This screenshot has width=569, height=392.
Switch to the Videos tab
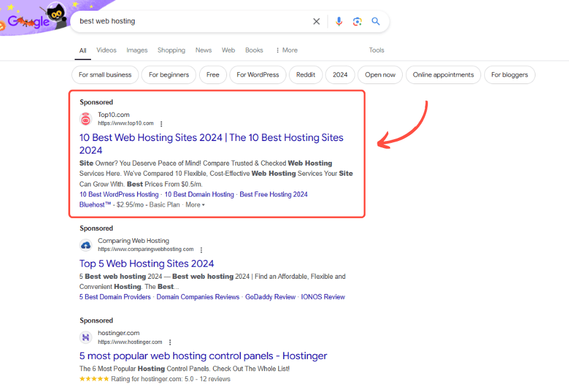click(x=106, y=50)
